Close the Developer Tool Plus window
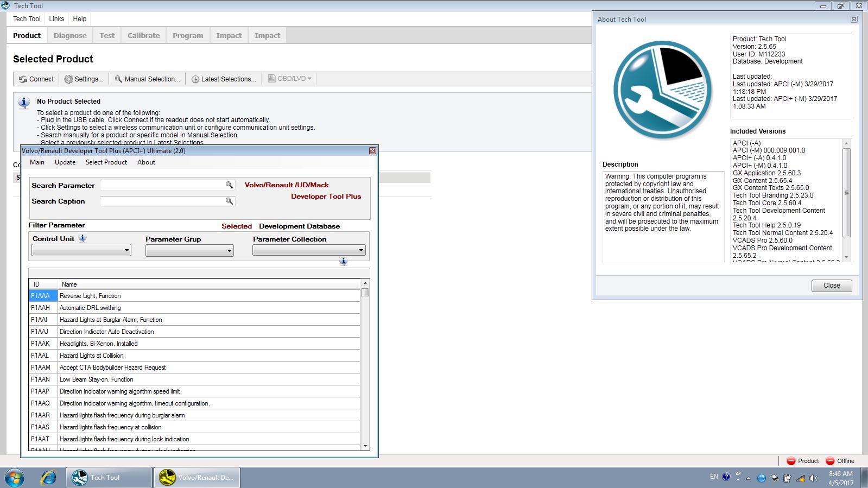 pyautogui.click(x=372, y=150)
